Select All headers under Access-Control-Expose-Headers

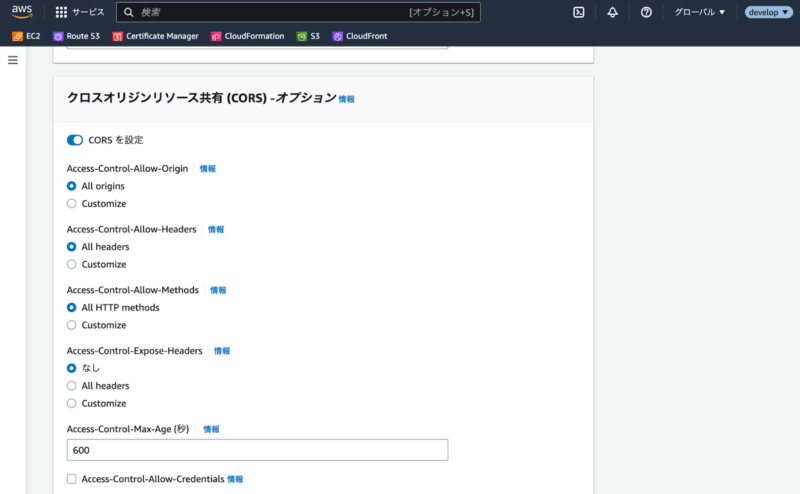(x=71, y=386)
